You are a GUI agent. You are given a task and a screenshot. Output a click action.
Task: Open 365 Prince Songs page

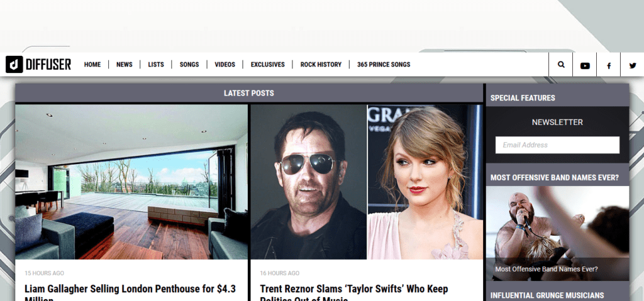384,65
